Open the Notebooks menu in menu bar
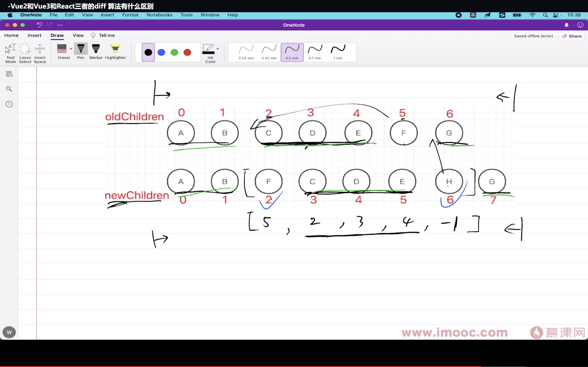The image size is (588, 367). 159,15
